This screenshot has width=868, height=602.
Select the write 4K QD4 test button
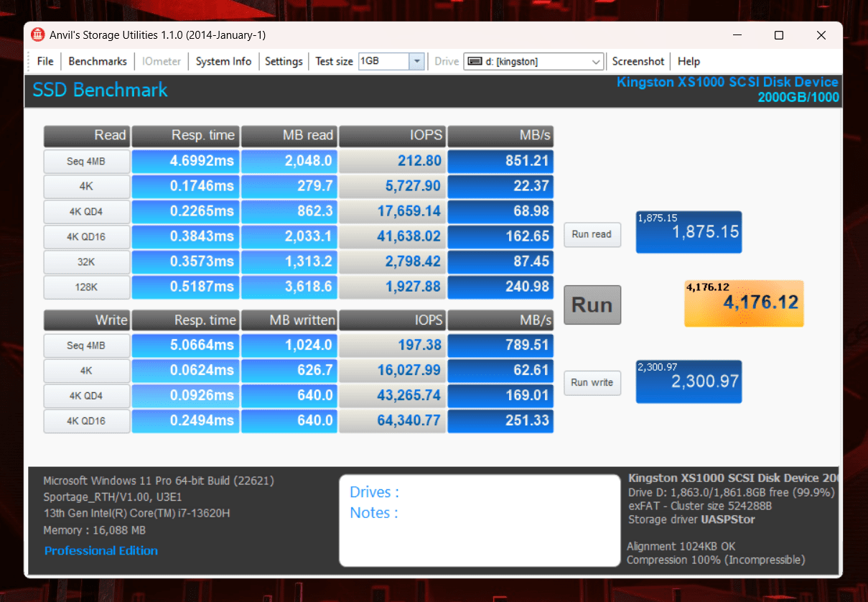86,396
